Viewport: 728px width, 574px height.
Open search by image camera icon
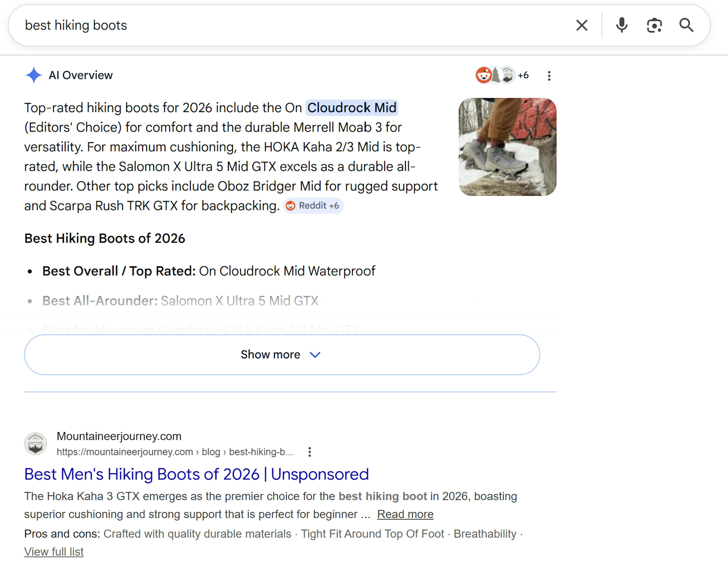coord(654,25)
